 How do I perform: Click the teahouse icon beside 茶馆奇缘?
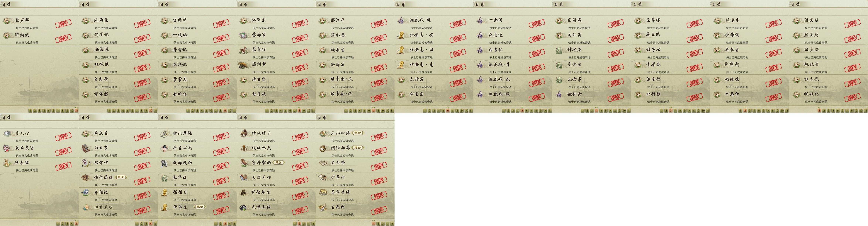coord(323,192)
